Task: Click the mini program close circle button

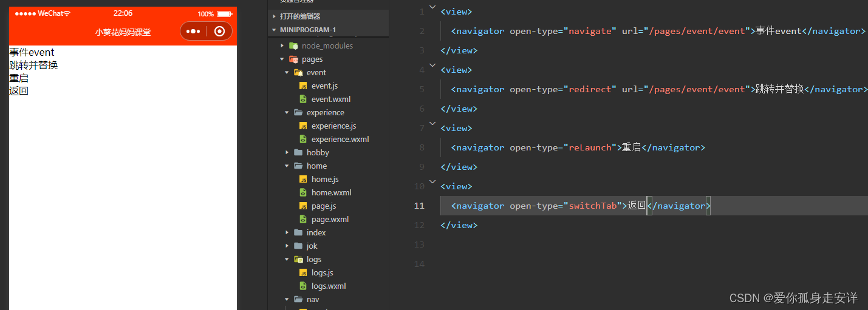Action: click(x=219, y=32)
